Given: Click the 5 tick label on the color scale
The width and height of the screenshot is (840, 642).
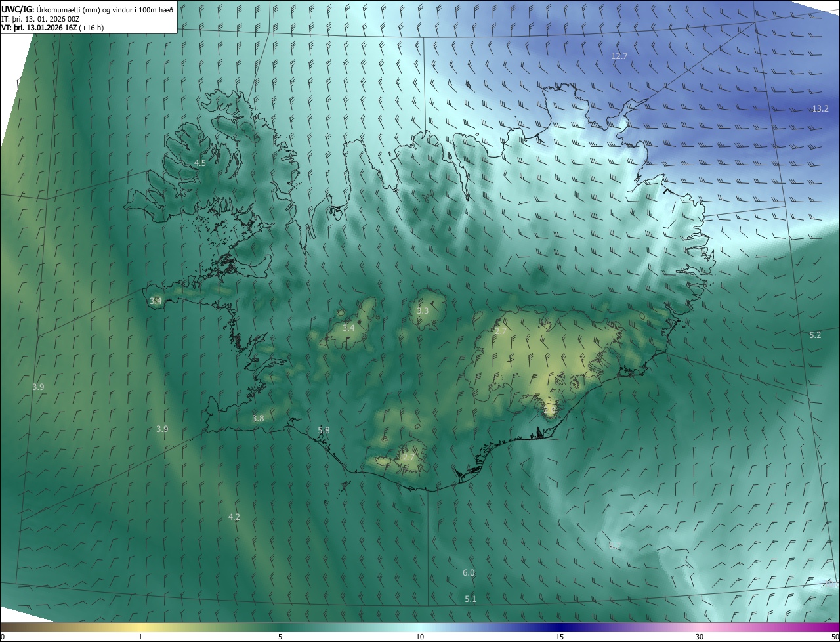Looking at the screenshot, I should tap(280, 637).
